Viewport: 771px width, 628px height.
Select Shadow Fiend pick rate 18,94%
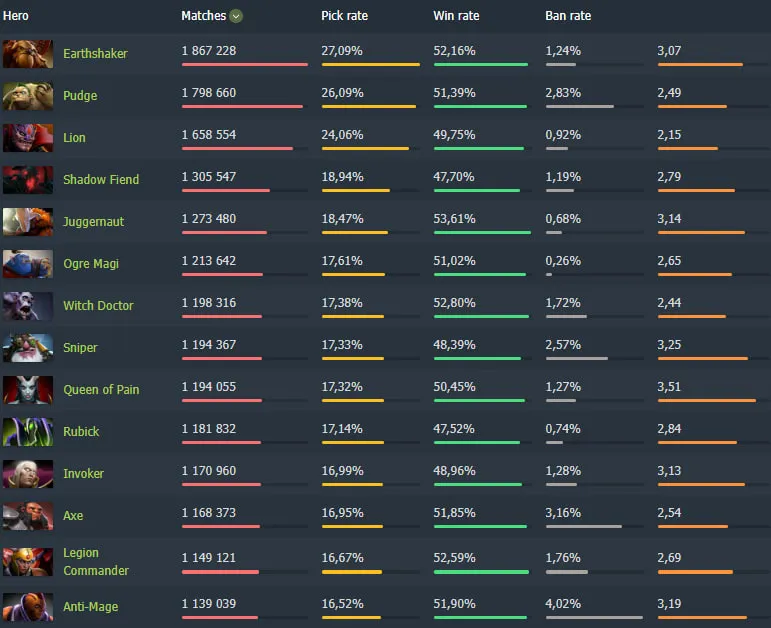[343, 177]
